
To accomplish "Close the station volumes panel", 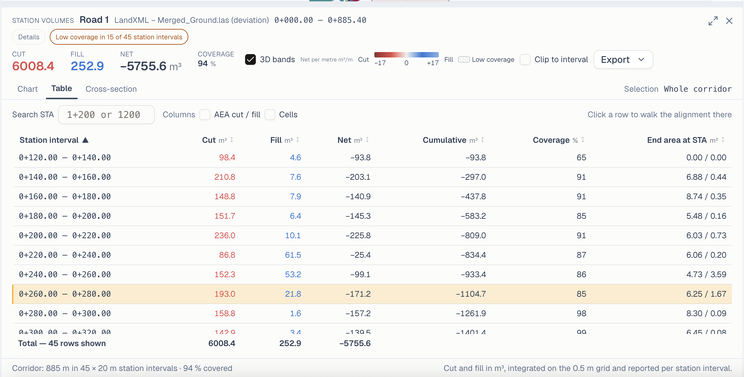I will tap(729, 21).
